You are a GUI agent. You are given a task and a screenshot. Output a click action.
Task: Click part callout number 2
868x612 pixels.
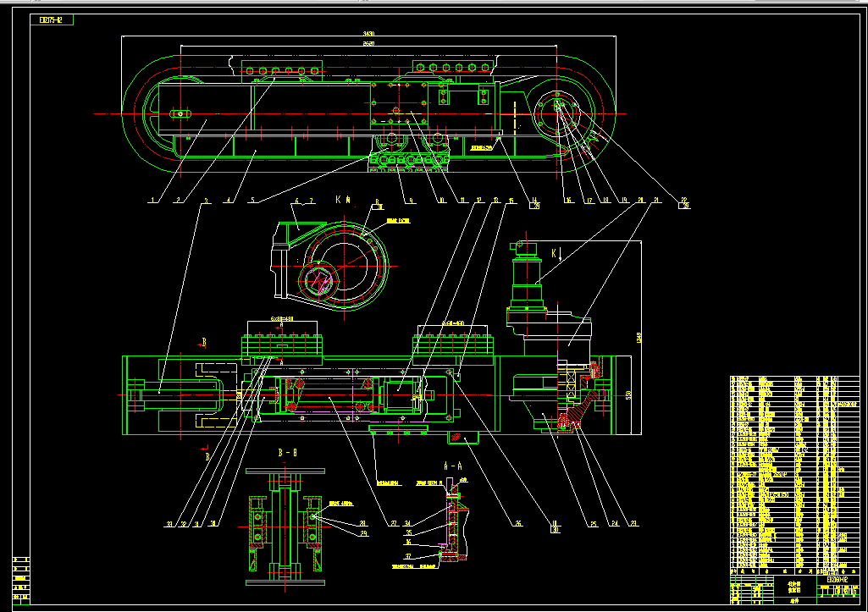pyautogui.click(x=178, y=201)
